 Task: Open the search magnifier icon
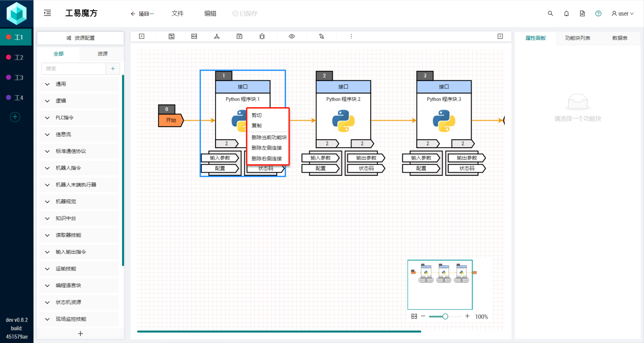click(x=550, y=13)
